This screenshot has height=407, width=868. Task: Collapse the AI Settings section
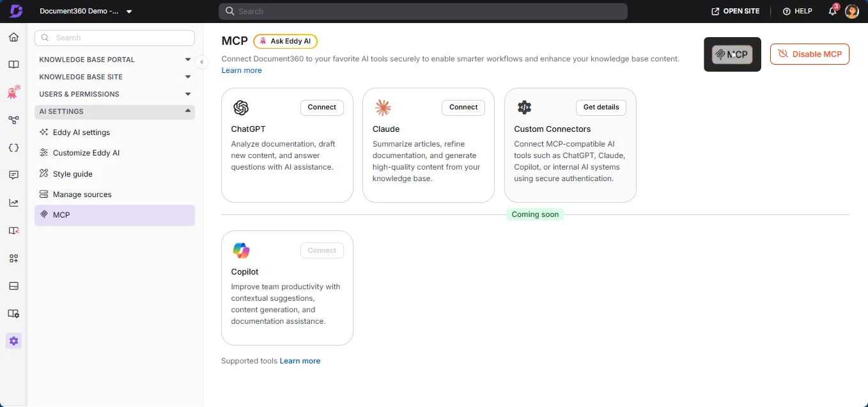pos(114,111)
